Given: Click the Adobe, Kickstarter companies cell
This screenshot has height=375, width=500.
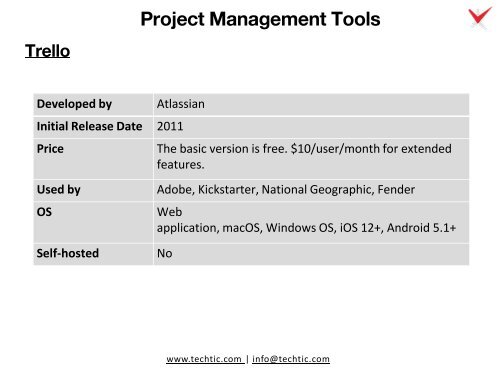Looking at the screenshot, I should pyautogui.click(x=311, y=190).
